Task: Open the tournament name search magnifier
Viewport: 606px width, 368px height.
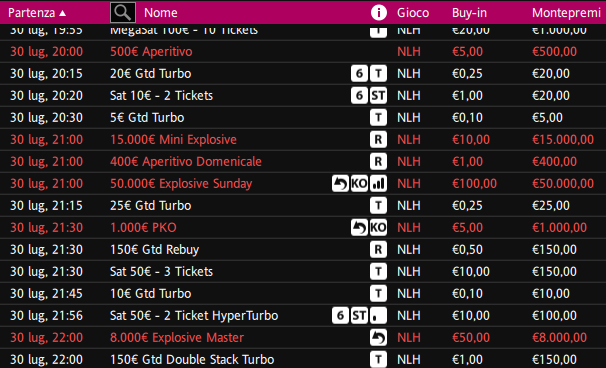Action: point(123,12)
